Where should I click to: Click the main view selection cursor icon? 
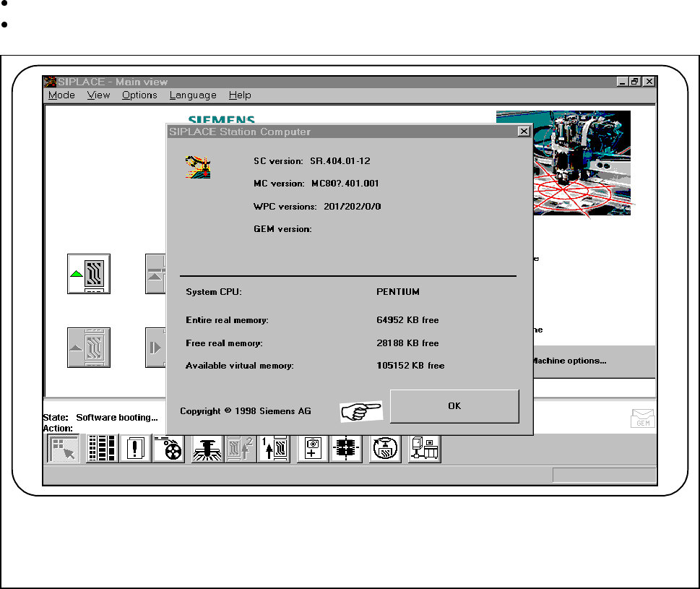tap(64, 448)
